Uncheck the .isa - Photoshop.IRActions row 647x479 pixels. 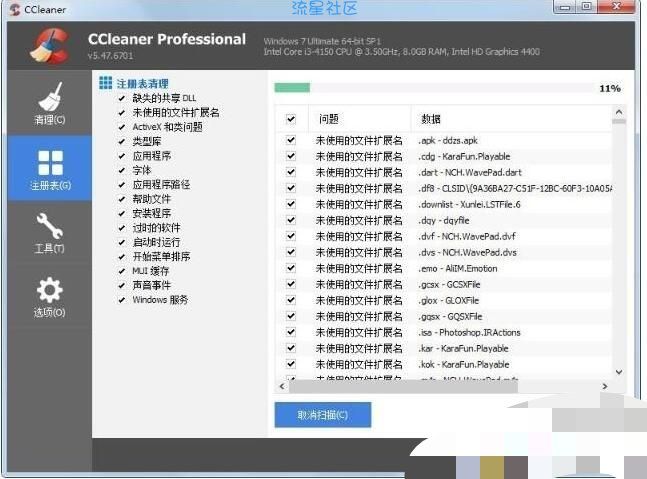click(x=291, y=332)
